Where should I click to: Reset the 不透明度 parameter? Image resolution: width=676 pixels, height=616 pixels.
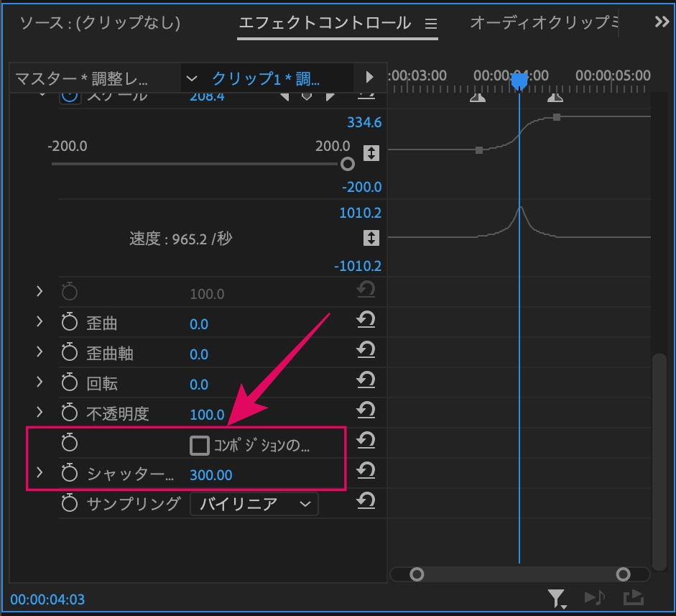click(x=366, y=410)
